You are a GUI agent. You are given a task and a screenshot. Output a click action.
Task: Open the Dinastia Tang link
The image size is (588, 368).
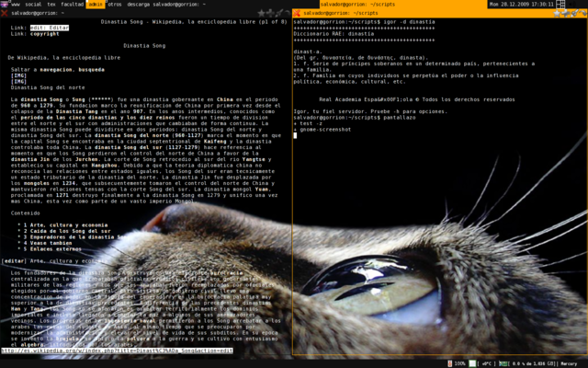[76, 112]
